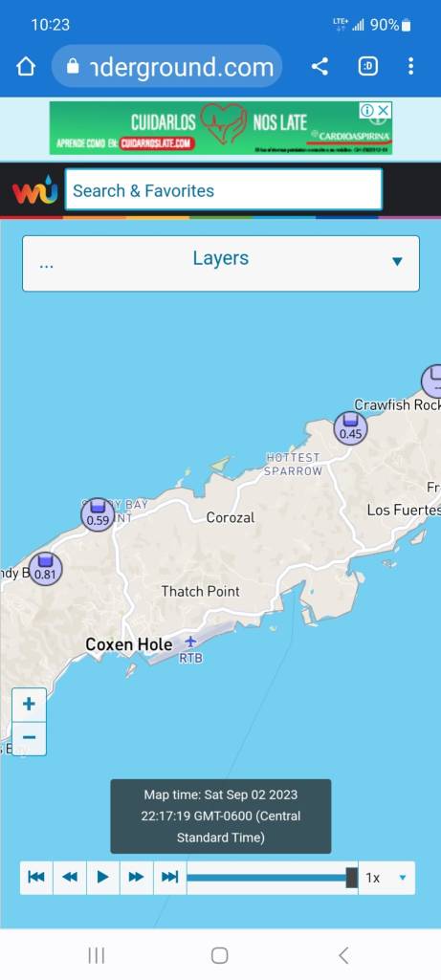
Task: Tap the browser home icon
Action: (26, 66)
